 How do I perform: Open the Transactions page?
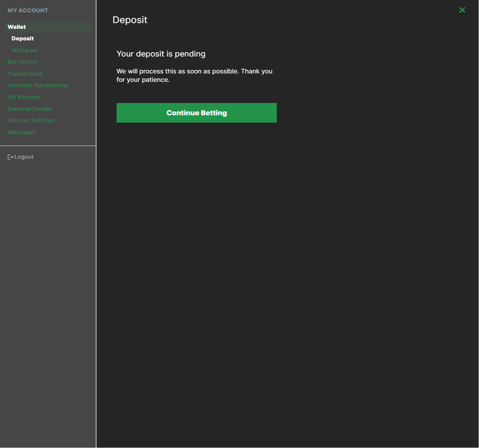(25, 74)
